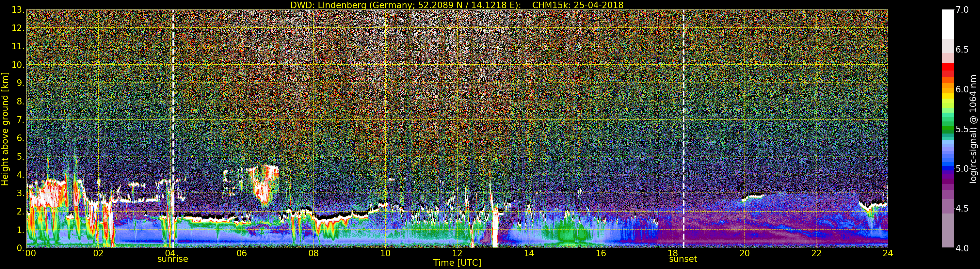Screen dimensions: 980x269
Task: Click time-axis tick label '04'
Action: pos(170,253)
